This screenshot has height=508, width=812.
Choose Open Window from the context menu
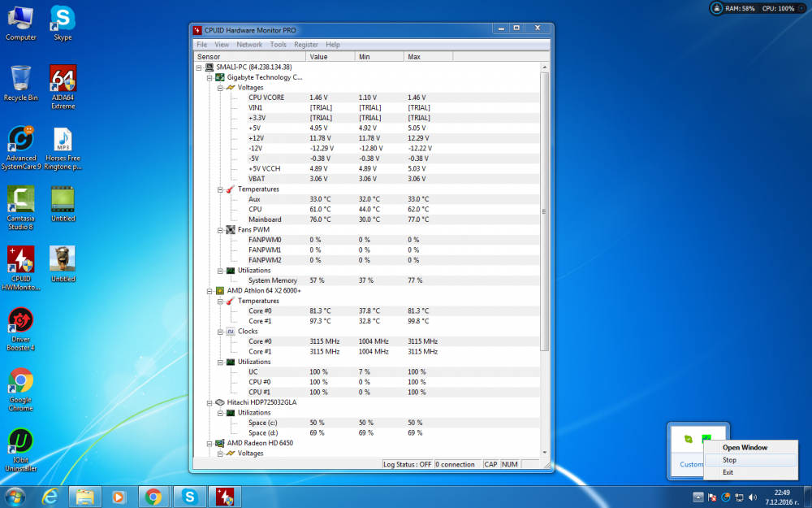[x=750, y=447]
